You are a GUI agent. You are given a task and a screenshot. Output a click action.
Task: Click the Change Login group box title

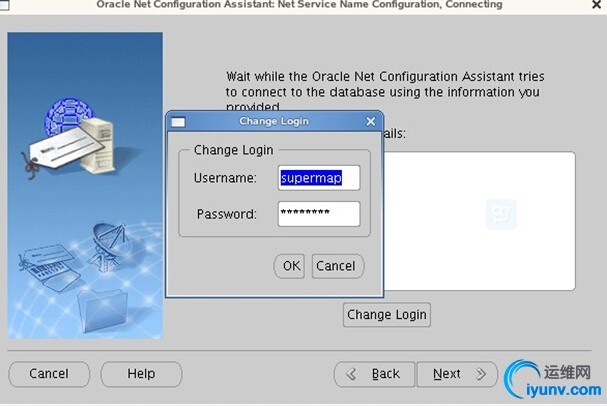coord(233,150)
